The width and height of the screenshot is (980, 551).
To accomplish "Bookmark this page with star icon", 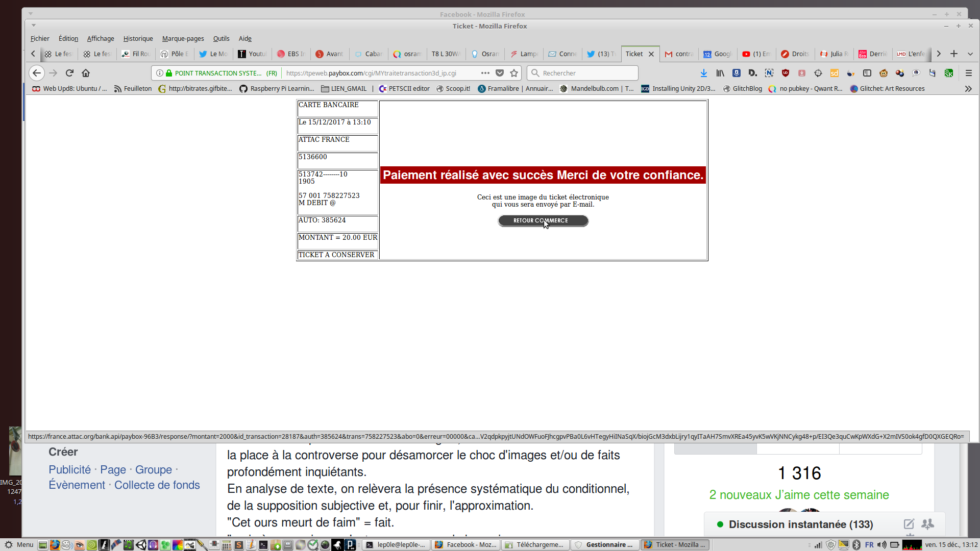I will click(x=514, y=73).
